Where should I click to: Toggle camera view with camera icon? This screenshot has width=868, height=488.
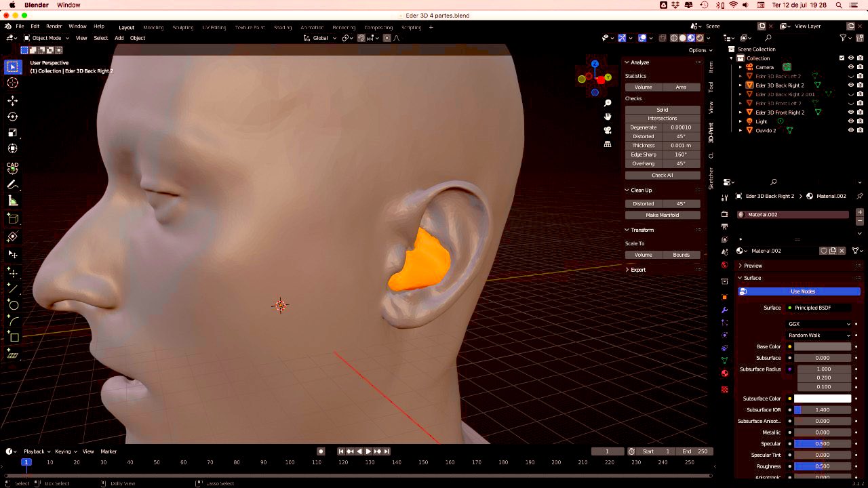click(608, 130)
